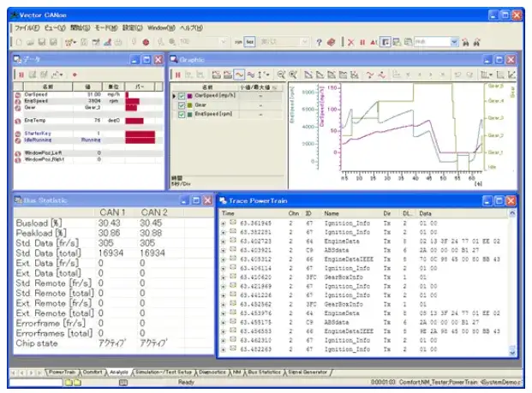Click the green EngSpeed color swatch
This screenshot has width=532, height=393.
point(189,115)
